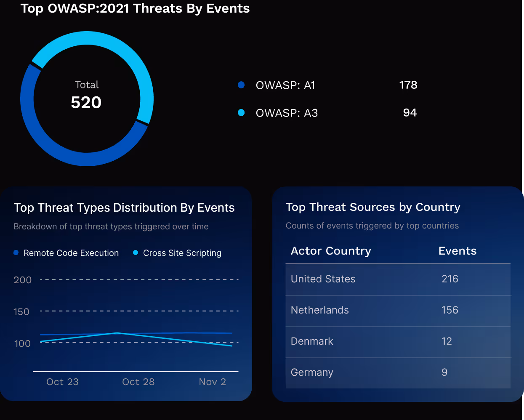
Task: Expand the Top OWASP:2021 Threats By Events panel
Action: [135, 8]
